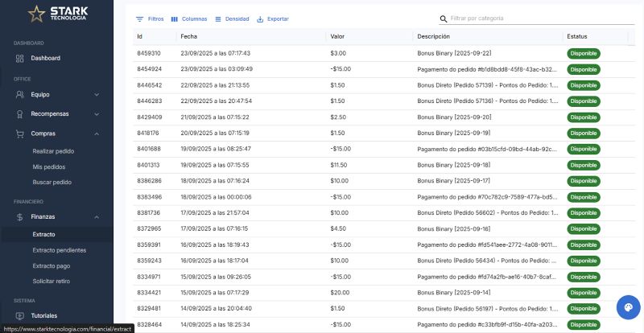Image resolution: width=644 pixels, height=333 pixels.
Task: Click the Finanzas dollar sign icon
Action: (x=19, y=216)
